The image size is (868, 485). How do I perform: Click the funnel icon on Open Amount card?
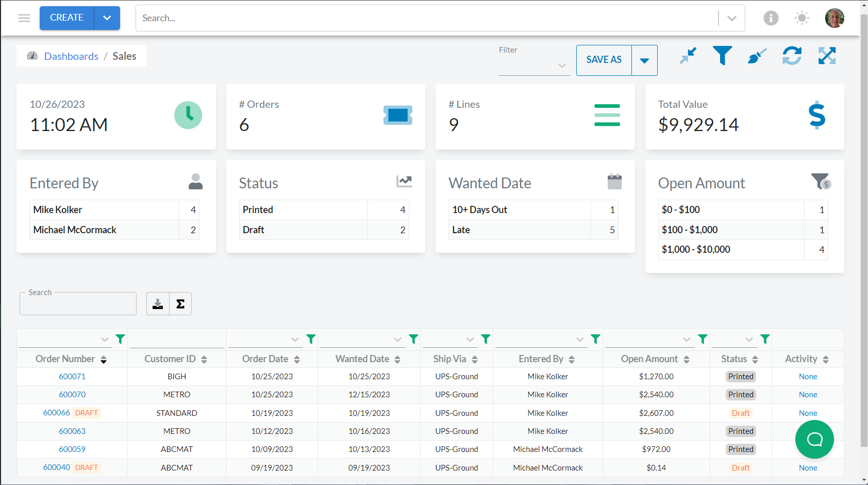pyautogui.click(x=821, y=182)
